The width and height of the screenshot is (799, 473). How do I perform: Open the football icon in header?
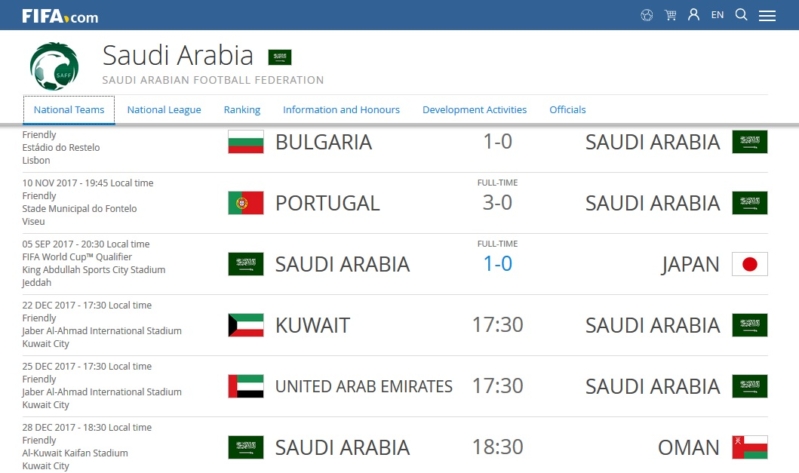[x=647, y=15]
